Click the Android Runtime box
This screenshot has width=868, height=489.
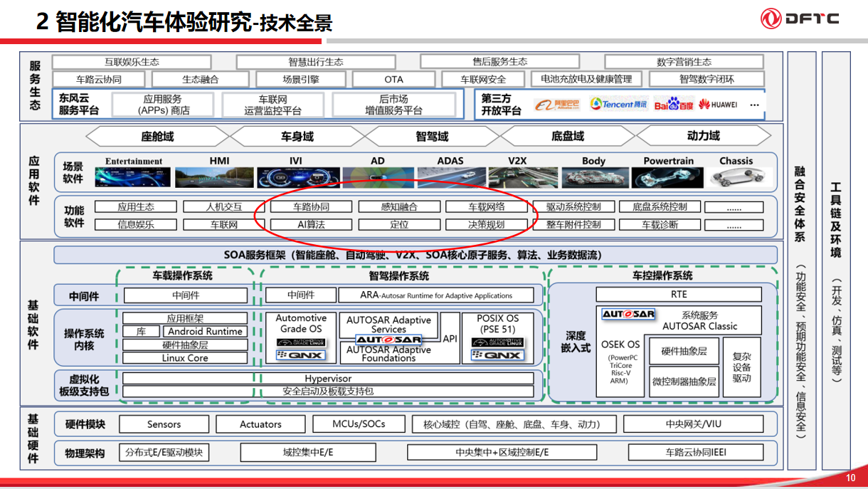point(206,332)
